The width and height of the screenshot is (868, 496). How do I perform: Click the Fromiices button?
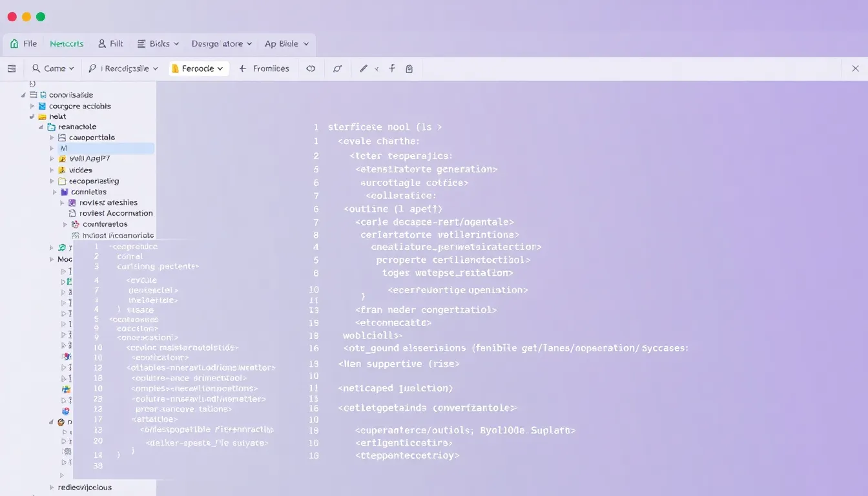[265, 68]
